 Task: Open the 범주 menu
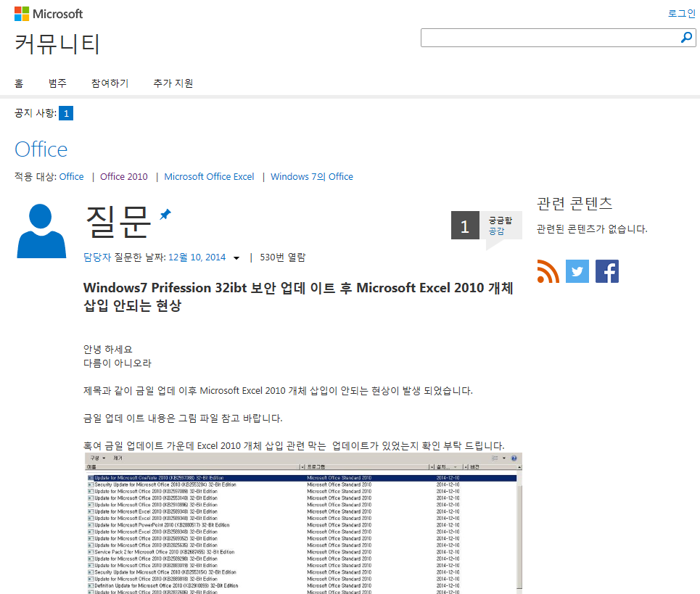click(57, 83)
